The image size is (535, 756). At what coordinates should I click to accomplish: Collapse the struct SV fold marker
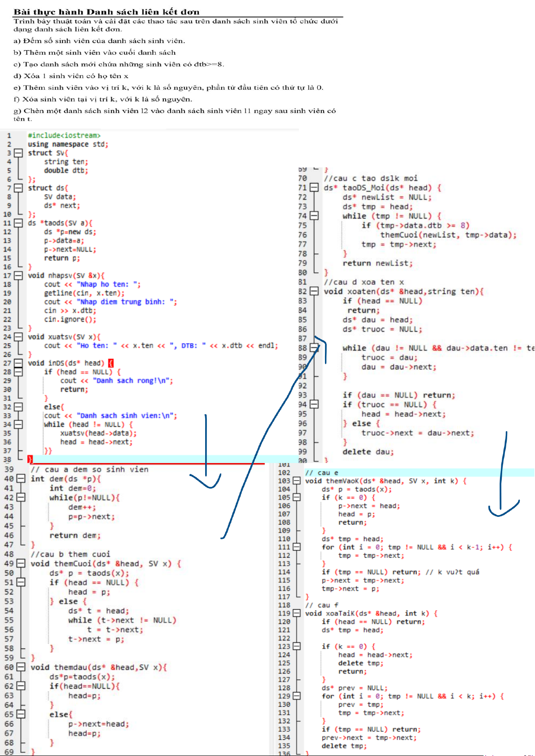tap(18, 153)
